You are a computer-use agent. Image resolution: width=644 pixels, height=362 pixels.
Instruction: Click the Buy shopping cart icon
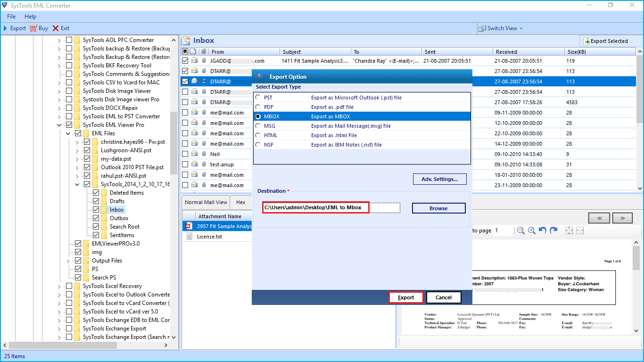coord(33,28)
